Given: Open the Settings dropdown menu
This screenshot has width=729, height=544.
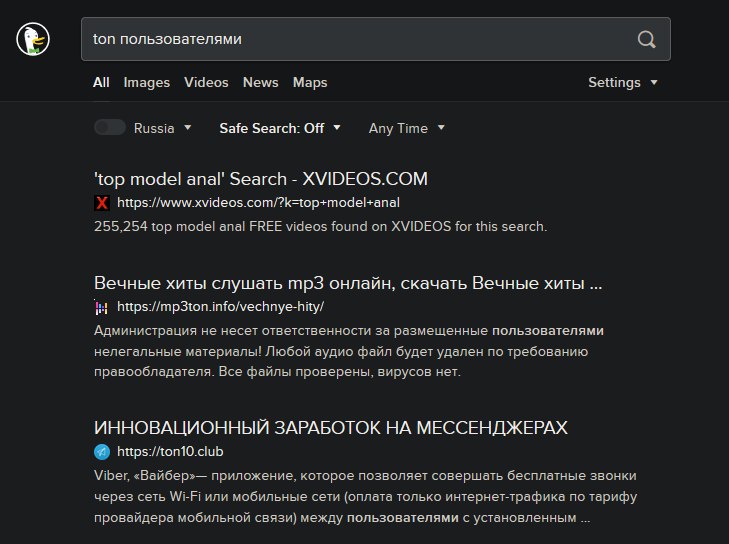Looking at the screenshot, I should click(x=623, y=82).
